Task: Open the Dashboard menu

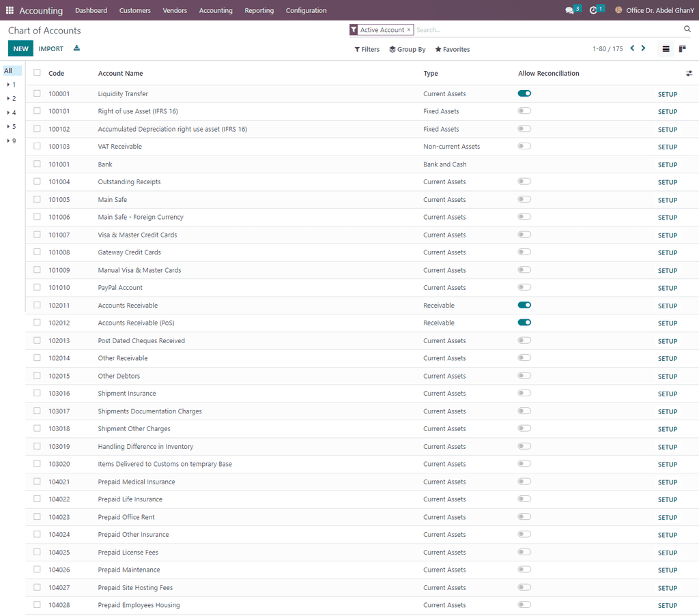Action: click(91, 10)
